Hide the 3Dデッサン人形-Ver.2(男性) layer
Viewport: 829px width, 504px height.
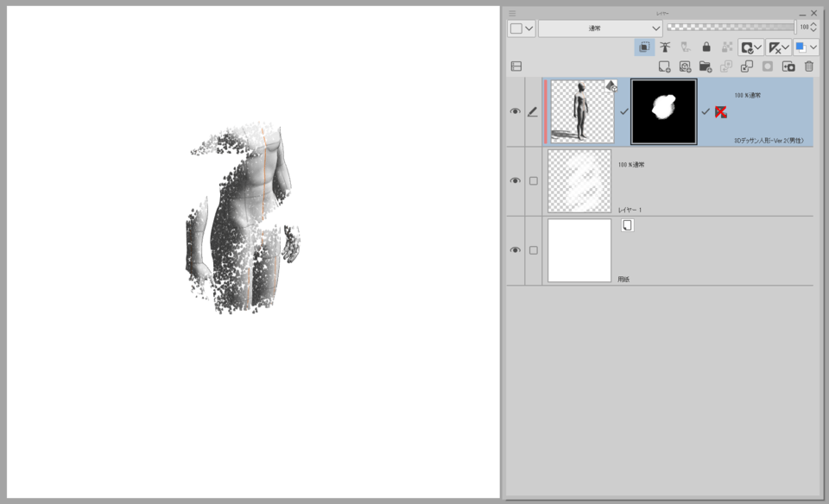pyautogui.click(x=517, y=112)
